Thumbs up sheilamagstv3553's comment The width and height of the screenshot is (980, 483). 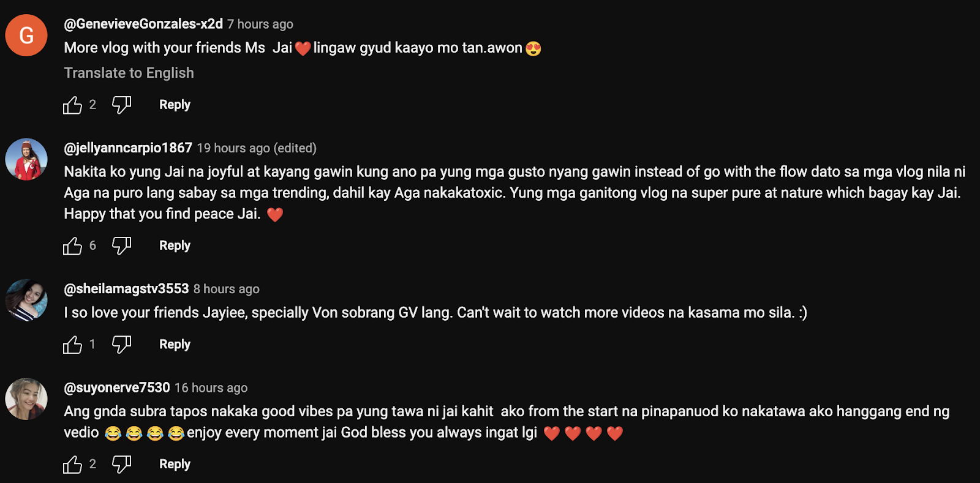(72, 345)
